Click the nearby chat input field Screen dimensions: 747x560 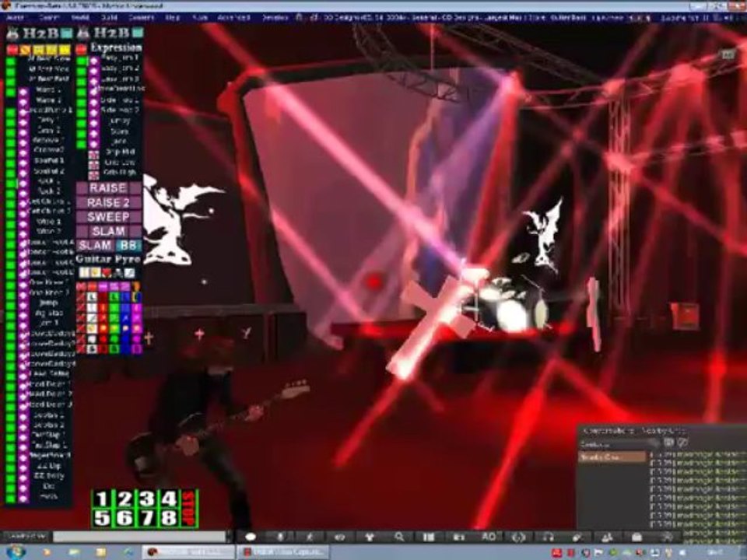point(139,537)
